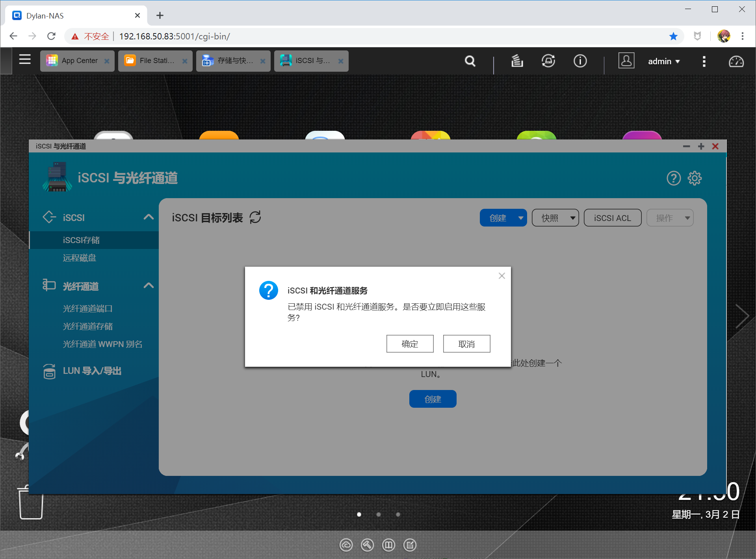The height and width of the screenshot is (559, 756).
Task: Open the dashboard gauge icon
Action: tap(736, 61)
